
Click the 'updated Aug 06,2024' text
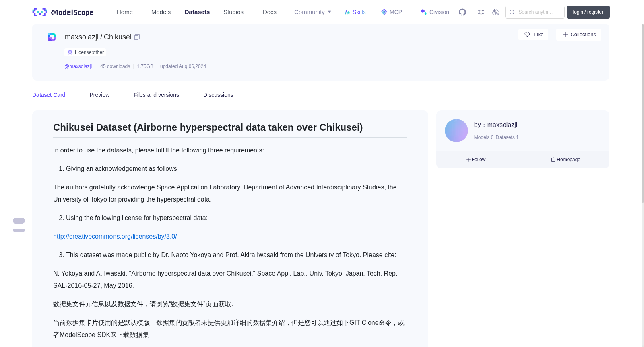coord(183,66)
